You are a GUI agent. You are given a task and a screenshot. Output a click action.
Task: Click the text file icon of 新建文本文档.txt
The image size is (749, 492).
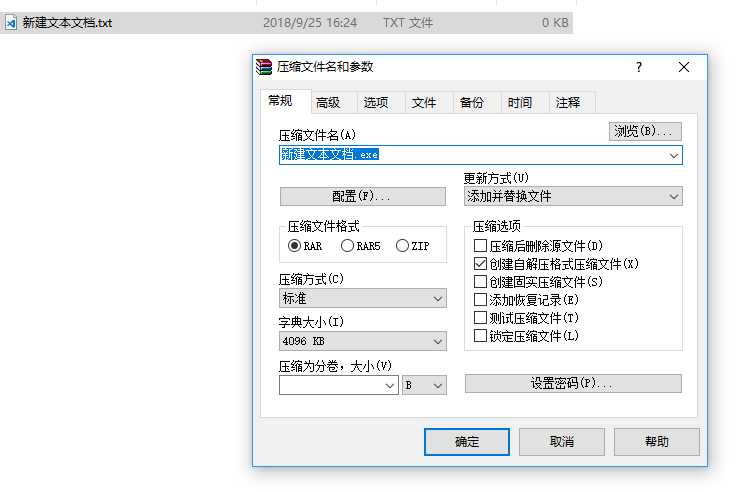(x=12, y=22)
